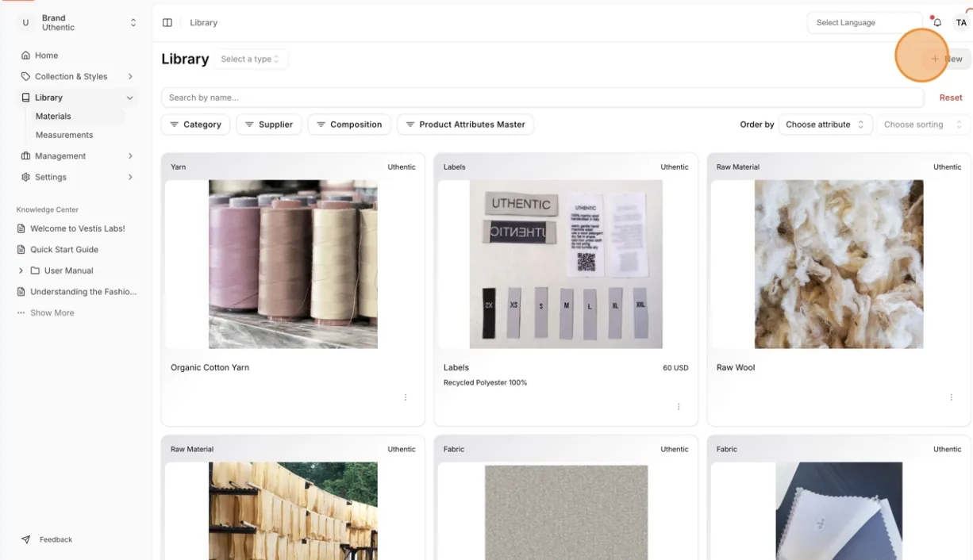Screen dimensions: 973x560
Task: Open the Labels card image
Action: pyautogui.click(x=566, y=264)
